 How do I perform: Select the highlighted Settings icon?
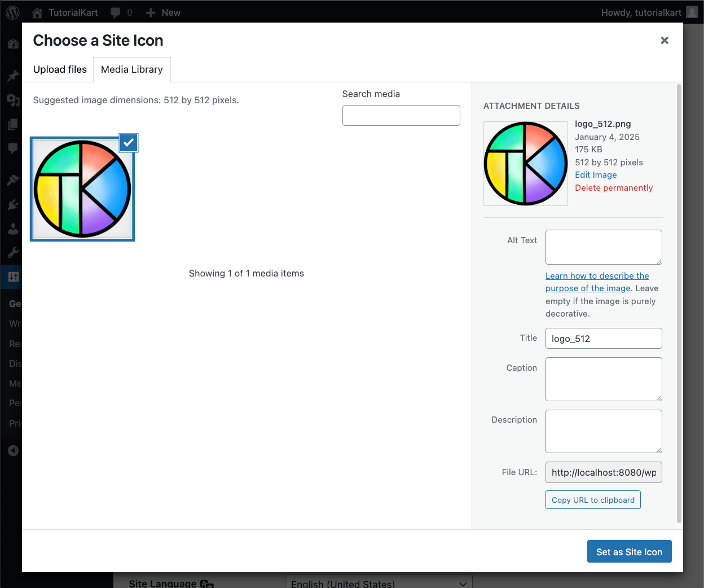click(x=12, y=277)
